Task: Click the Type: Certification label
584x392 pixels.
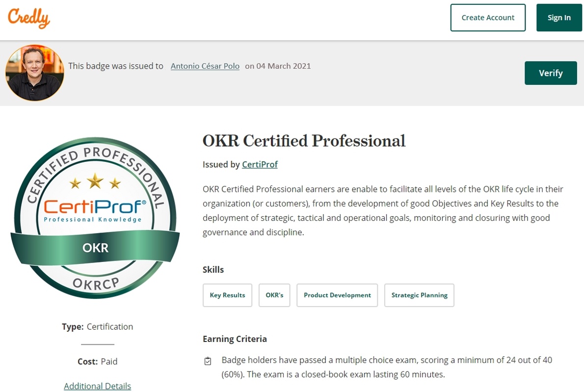Action: click(x=97, y=327)
